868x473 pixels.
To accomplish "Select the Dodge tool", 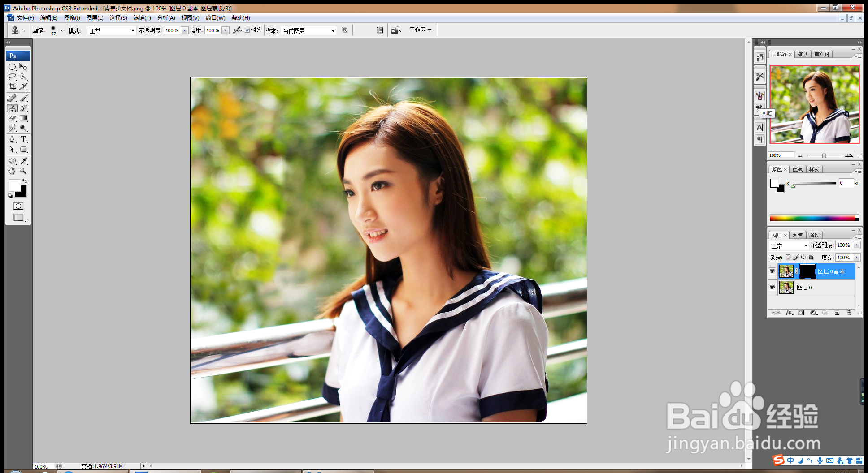I will [x=24, y=128].
